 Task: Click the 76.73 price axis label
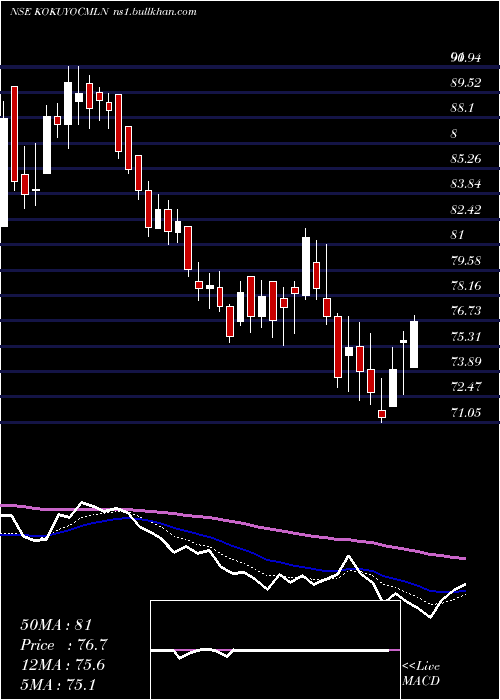(x=466, y=311)
